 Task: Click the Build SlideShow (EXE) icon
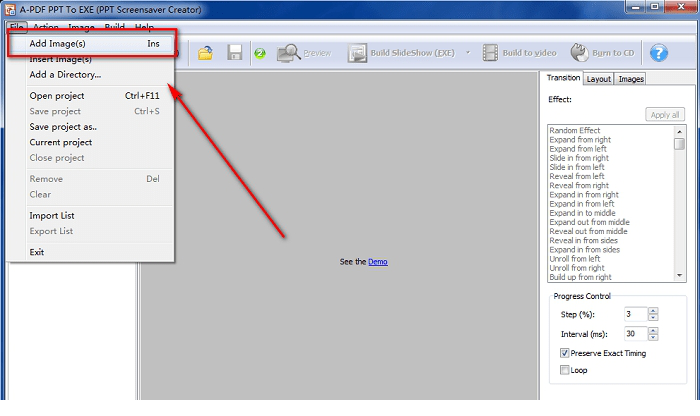(x=357, y=53)
